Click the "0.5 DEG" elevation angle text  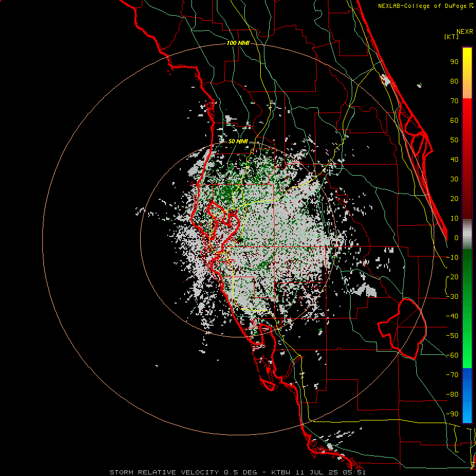pos(240,472)
